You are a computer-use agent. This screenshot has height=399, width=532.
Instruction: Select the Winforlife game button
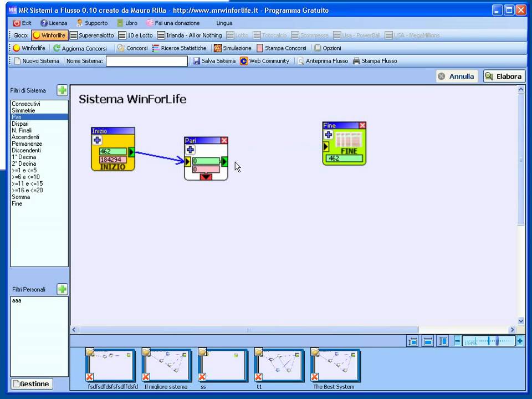(50, 35)
